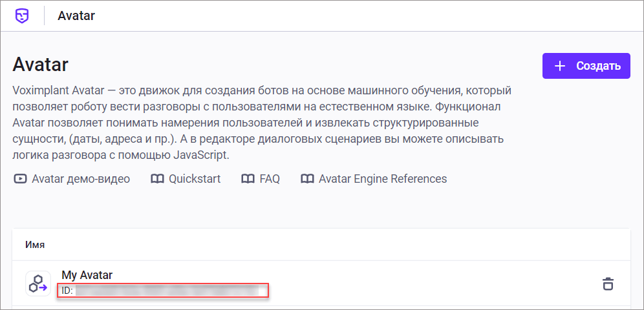Click the My Avatar hexagon avatar icon

(x=38, y=284)
